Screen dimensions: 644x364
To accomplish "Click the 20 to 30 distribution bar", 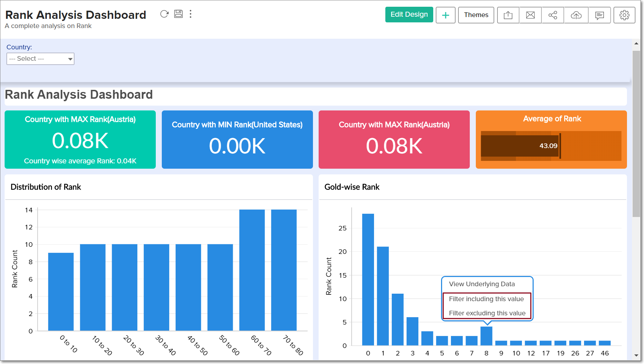I will pyautogui.click(x=125, y=287).
